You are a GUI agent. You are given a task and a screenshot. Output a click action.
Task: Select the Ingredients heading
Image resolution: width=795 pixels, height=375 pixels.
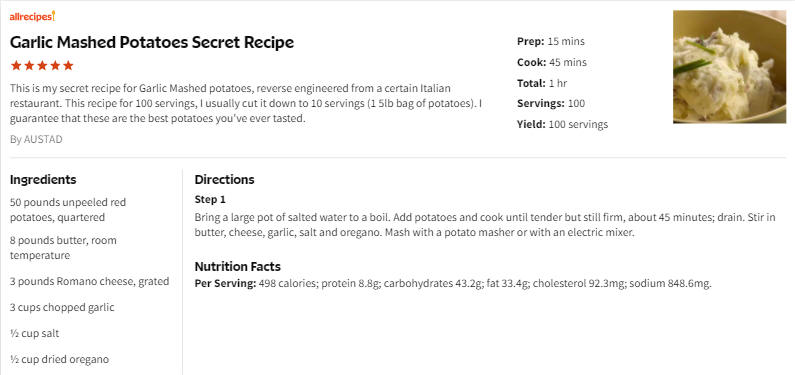click(43, 179)
